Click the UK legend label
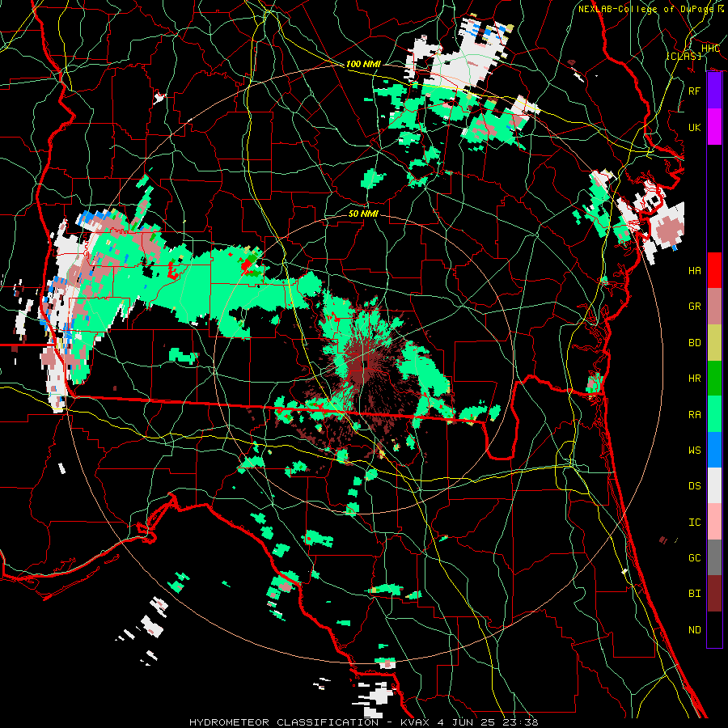 point(694,127)
